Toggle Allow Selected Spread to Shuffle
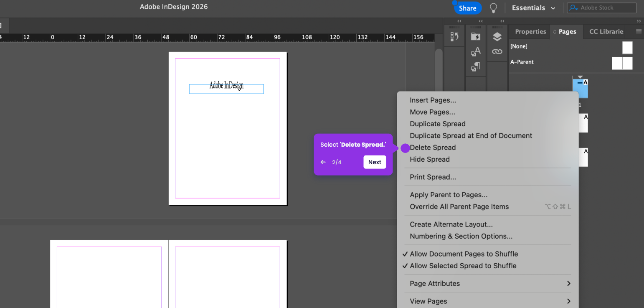The width and height of the screenshot is (644, 308). tap(488, 266)
